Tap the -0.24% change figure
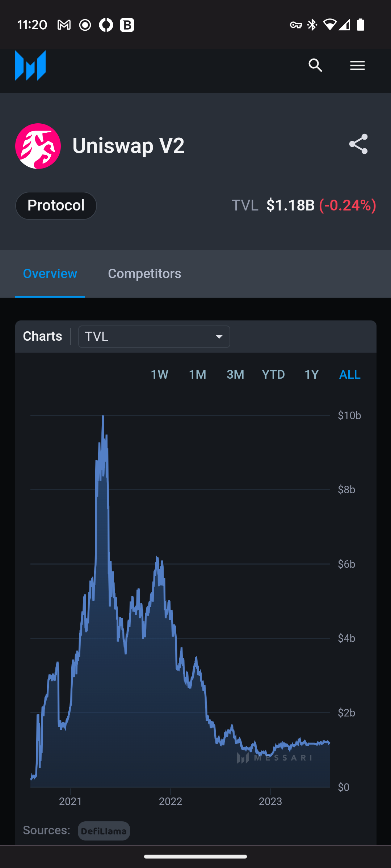 [348, 205]
